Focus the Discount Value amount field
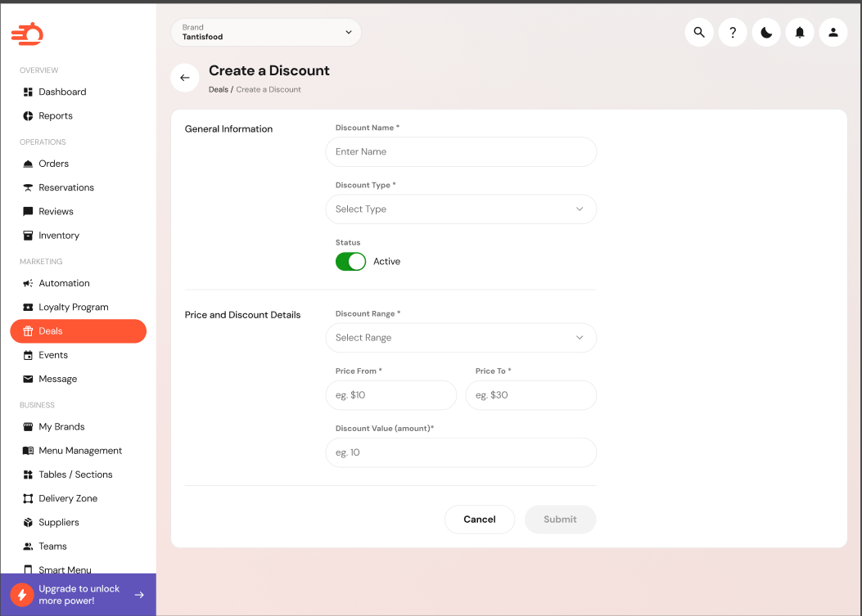The image size is (862, 616). [461, 452]
